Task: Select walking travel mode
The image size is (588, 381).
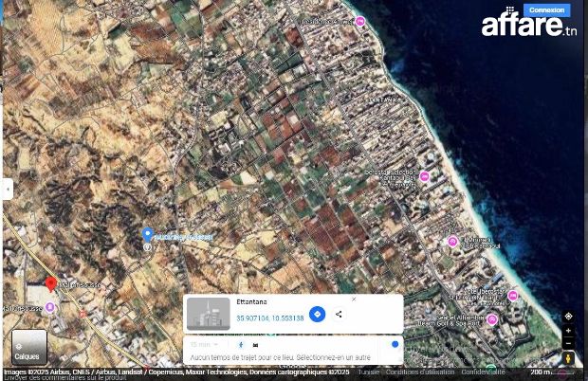Action: pos(241,345)
